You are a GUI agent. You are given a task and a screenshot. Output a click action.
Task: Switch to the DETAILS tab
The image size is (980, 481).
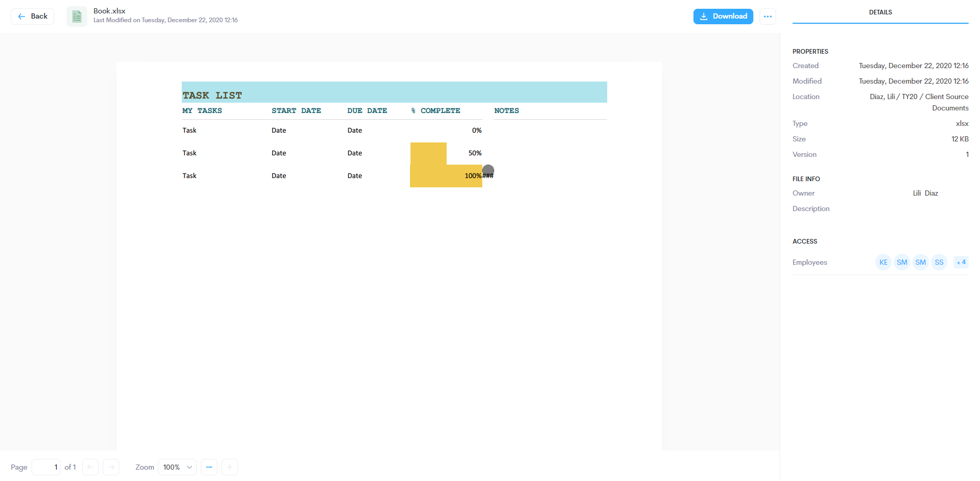880,12
